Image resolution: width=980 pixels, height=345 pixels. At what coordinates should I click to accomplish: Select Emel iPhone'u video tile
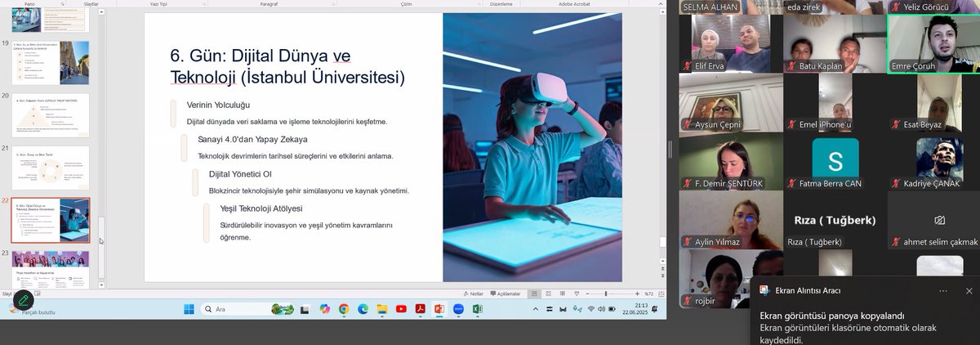(835, 102)
